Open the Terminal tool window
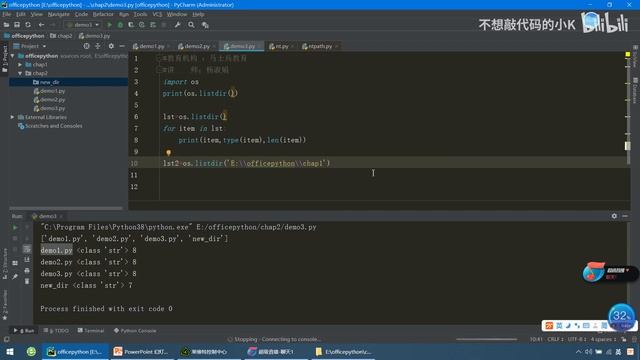The width and height of the screenshot is (640, 360). point(91,331)
